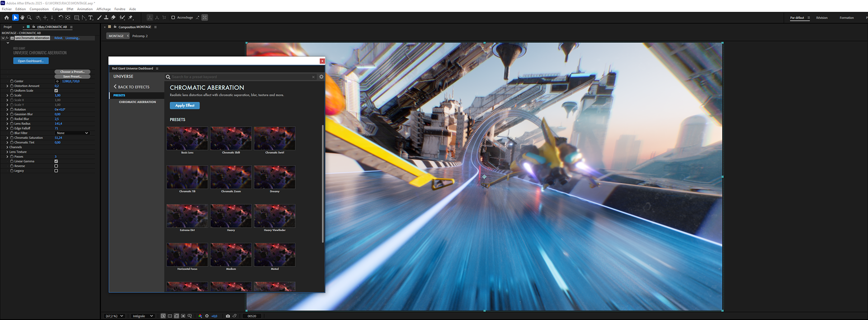Select the Selection arrow tool
Screen dimensions: 868x320
pos(15,18)
